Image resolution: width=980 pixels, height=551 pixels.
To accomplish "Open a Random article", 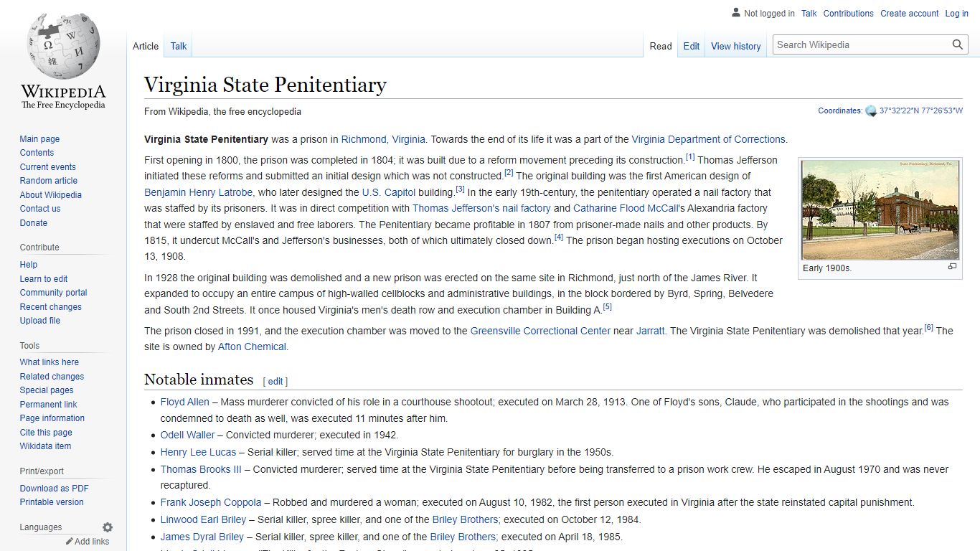I will (48, 181).
